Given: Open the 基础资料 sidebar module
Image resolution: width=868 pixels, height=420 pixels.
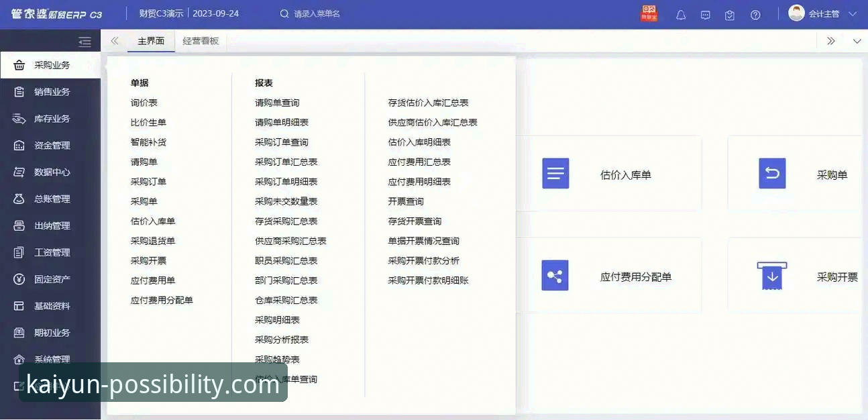Looking at the screenshot, I should tap(50, 307).
